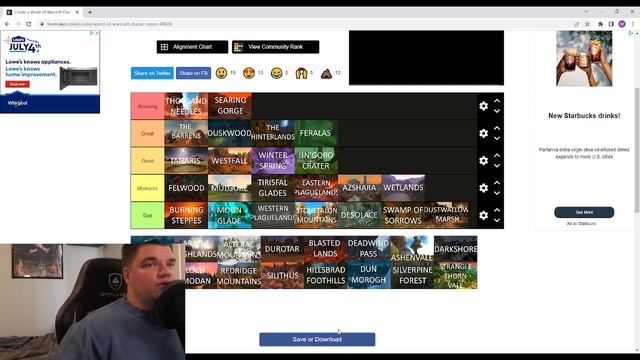Share on FB
The height and width of the screenshot is (360, 640).
[193, 73]
